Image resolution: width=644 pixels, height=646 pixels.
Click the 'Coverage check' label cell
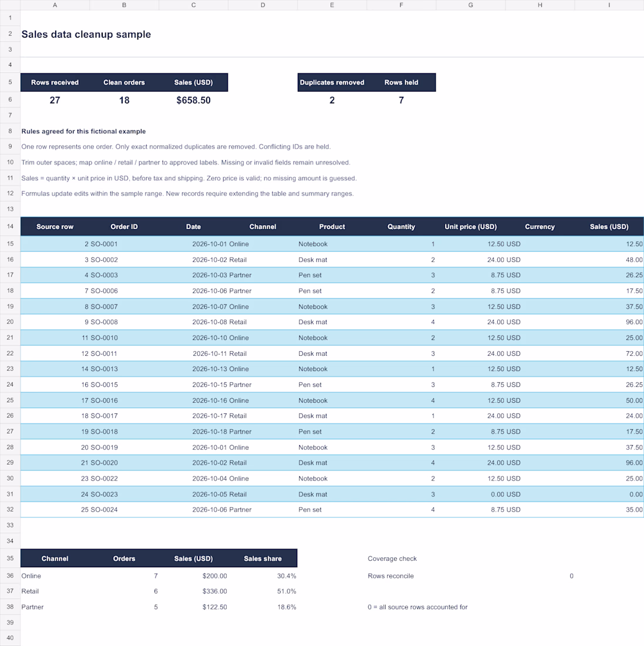coord(392,558)
